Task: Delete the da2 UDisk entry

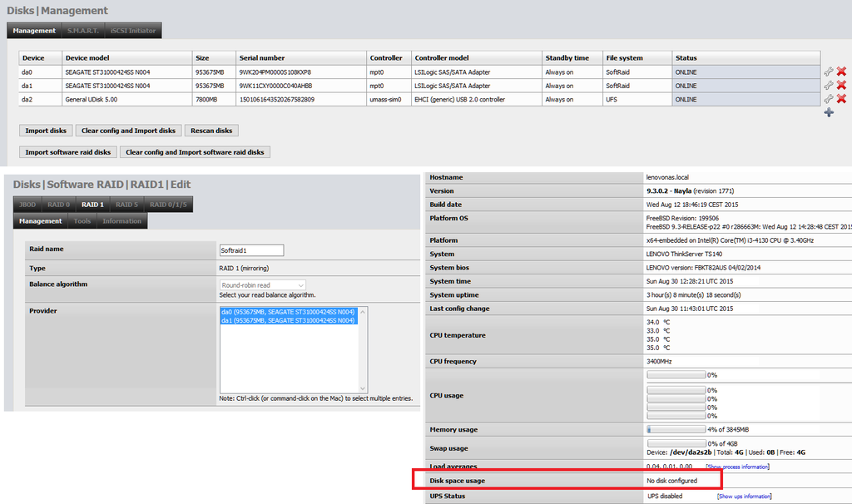Action: tap(841, 99)
